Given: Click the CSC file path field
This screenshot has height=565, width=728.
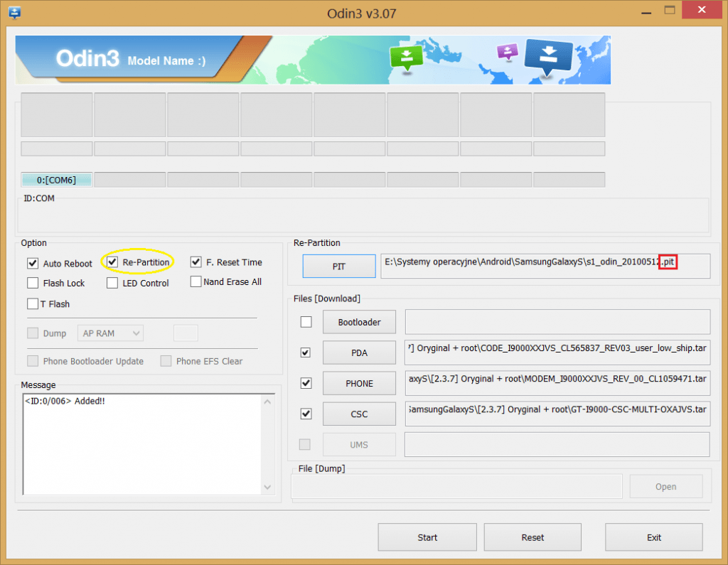Looking at the screenshot, I should click(557, 414).
